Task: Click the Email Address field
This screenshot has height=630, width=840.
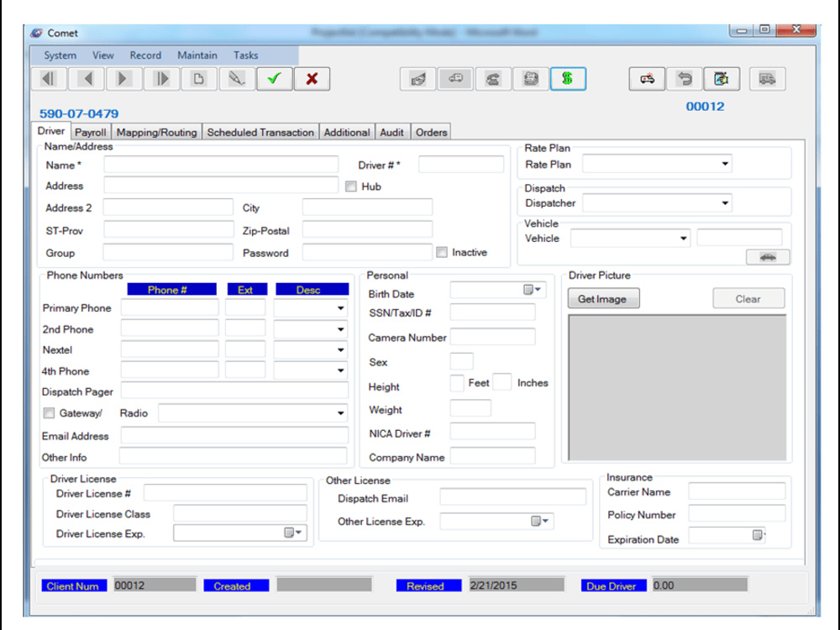Action: [x=234, y=435]
